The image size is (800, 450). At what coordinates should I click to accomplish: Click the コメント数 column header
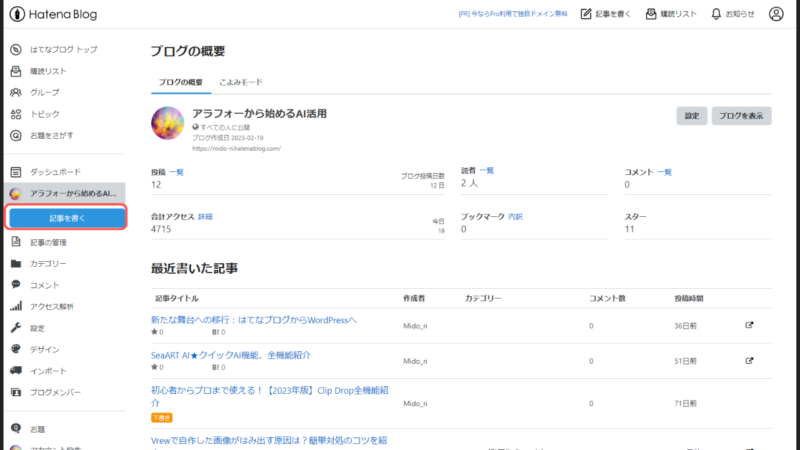607,298
